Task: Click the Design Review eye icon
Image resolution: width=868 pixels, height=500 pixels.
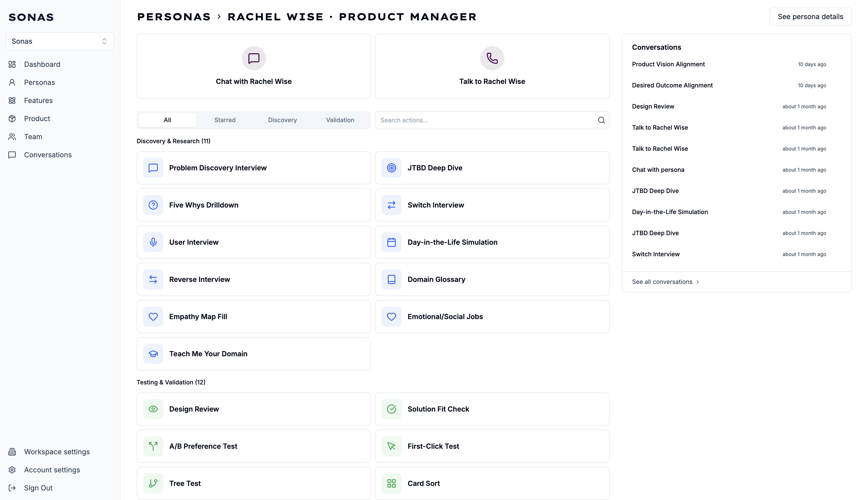Action: 153,409
